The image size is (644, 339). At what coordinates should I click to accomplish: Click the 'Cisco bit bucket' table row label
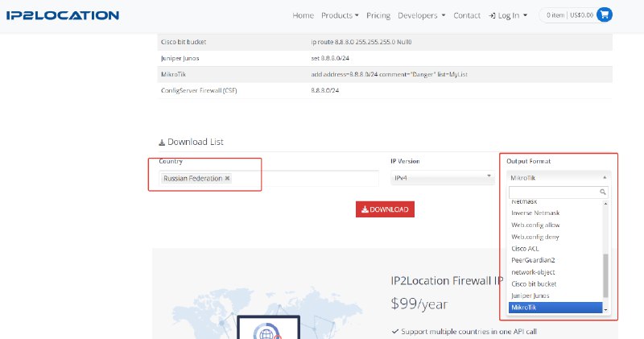pos(184,42)
